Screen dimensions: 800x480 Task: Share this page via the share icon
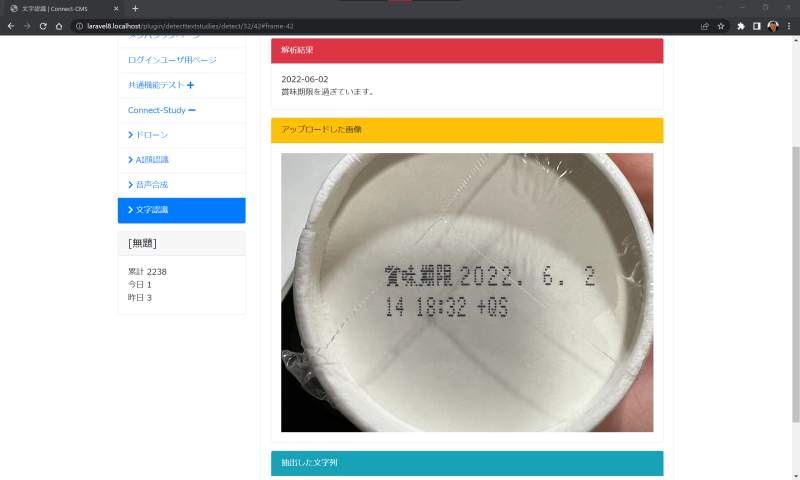click(x=705, y=26)
